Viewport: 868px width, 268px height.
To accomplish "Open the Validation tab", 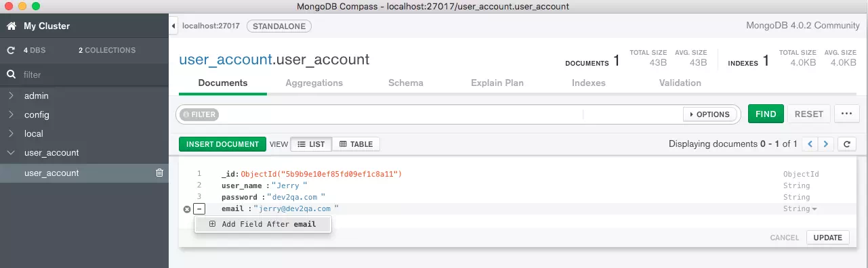I will tap(680, 83).
